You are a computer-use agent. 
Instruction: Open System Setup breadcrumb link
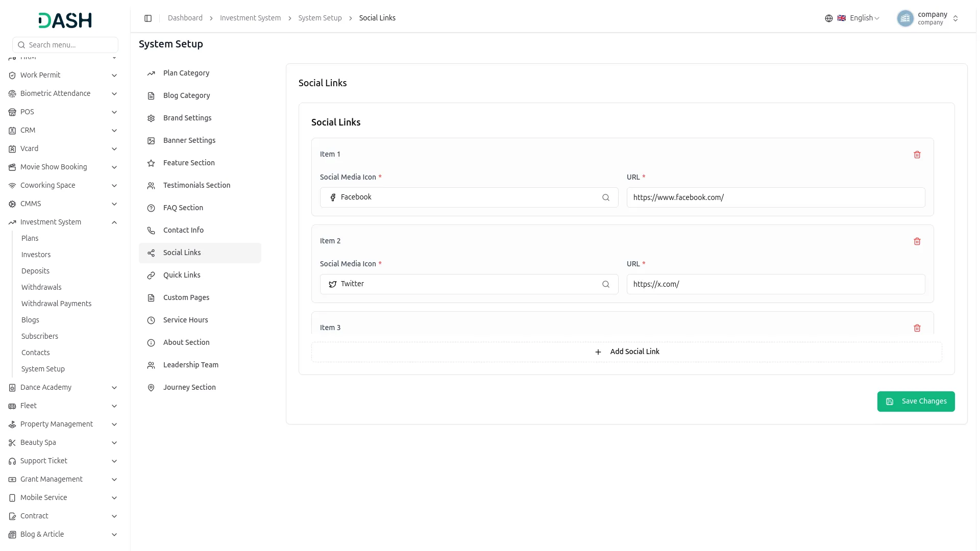(320, 18)
